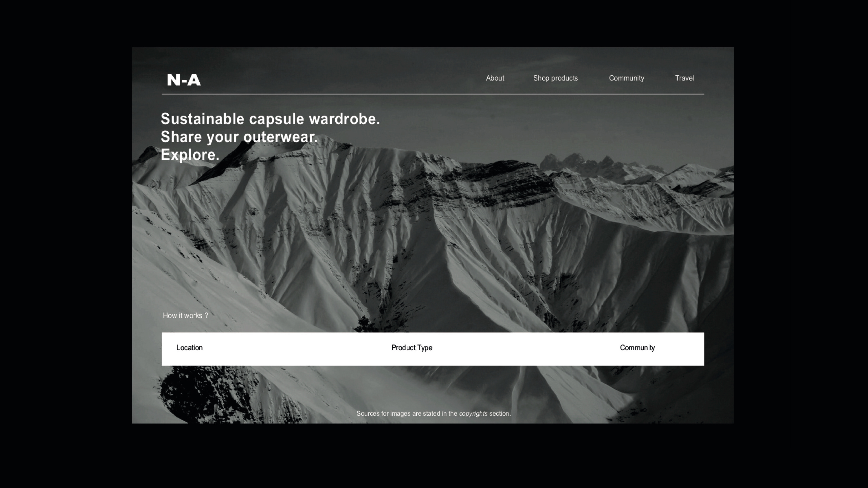Viewport: 868px width, 488px height.
Task: Click the headline 'Sustainable capsule wardrobe.'
Action: (270, 119)
